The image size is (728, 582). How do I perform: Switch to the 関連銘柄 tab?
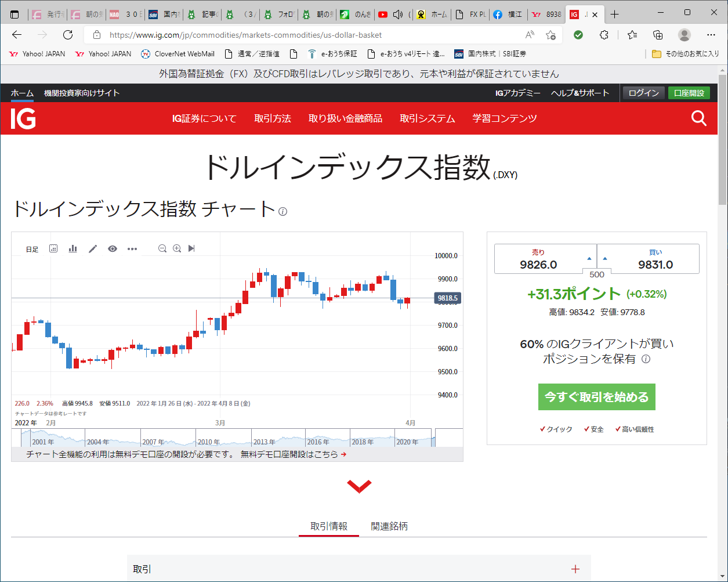coord(389,526)
